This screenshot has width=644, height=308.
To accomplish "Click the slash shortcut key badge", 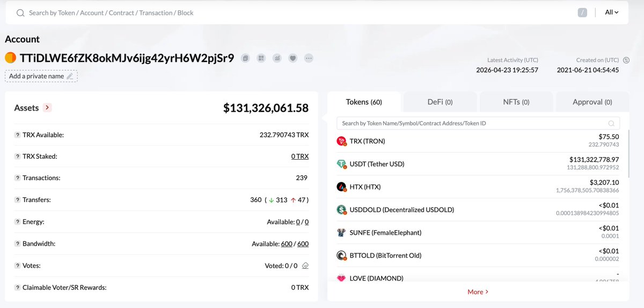I will (582, 12).
